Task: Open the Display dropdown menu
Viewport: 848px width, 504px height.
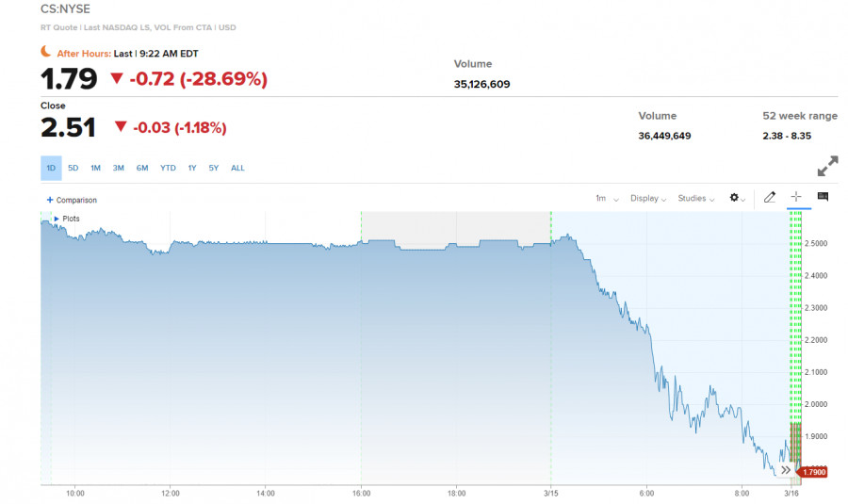Action: tap(648, 199)
